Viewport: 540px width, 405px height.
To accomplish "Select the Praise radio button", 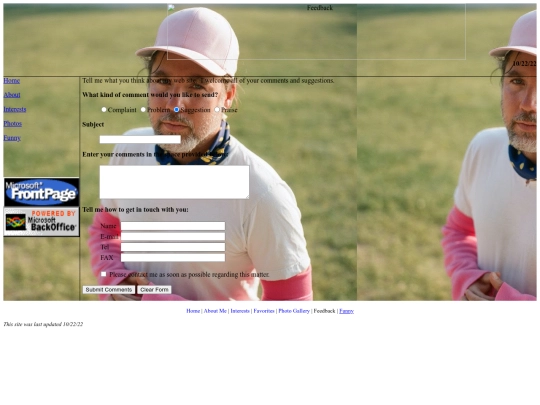I will (217, 110).
